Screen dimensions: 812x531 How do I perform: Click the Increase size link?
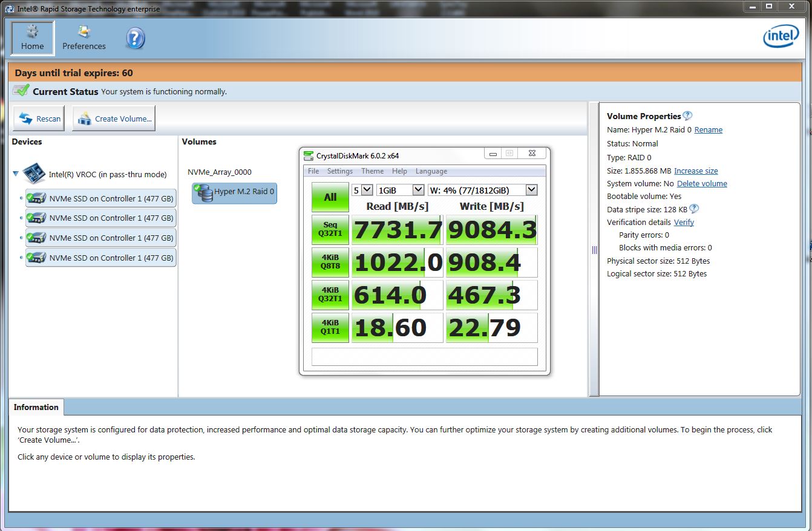click(x=696, y=171)
